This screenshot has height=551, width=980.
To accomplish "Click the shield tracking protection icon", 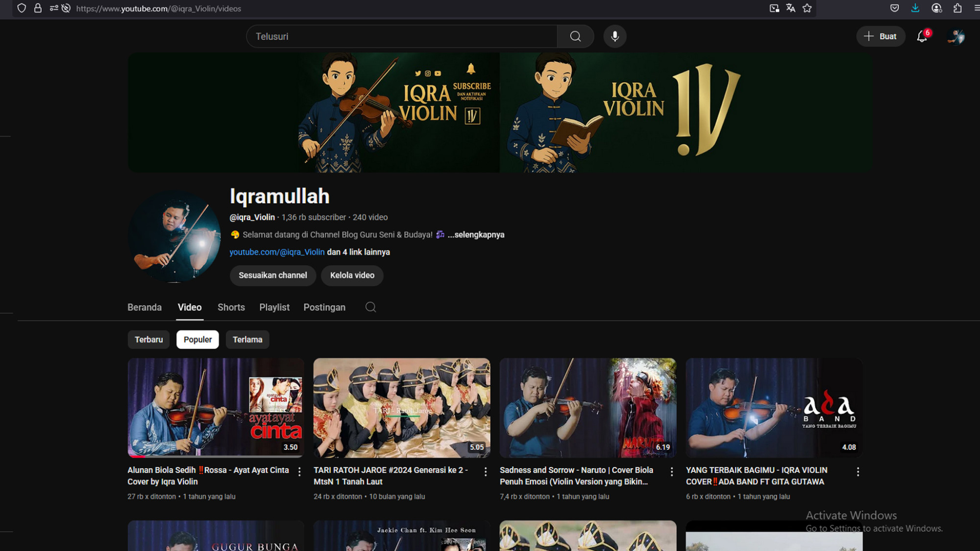I will 22,8.
